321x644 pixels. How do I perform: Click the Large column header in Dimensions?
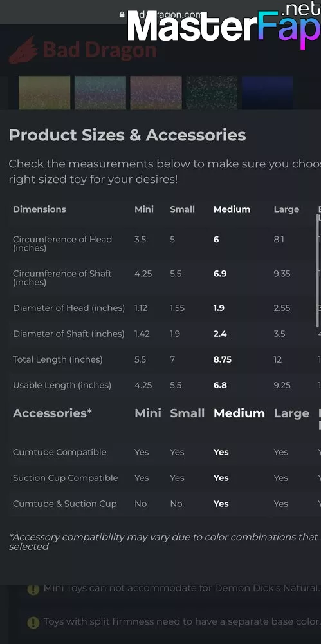point(286,209)
